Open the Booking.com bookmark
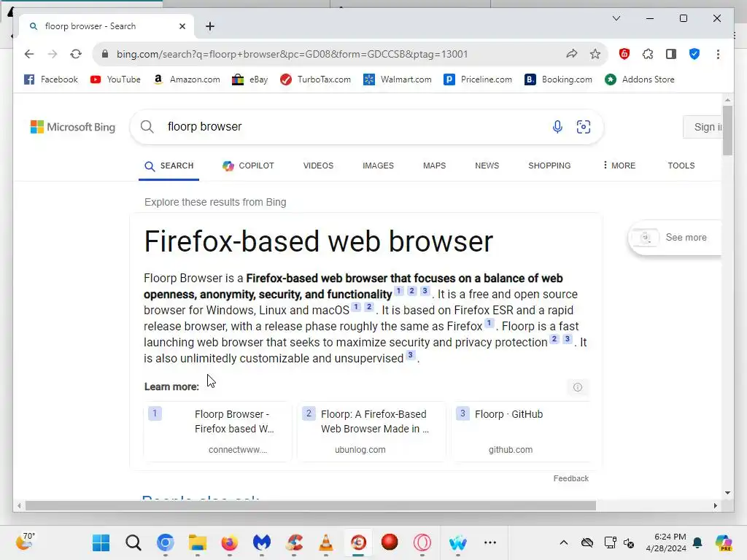The image size is (747, 560). point(558,79)
